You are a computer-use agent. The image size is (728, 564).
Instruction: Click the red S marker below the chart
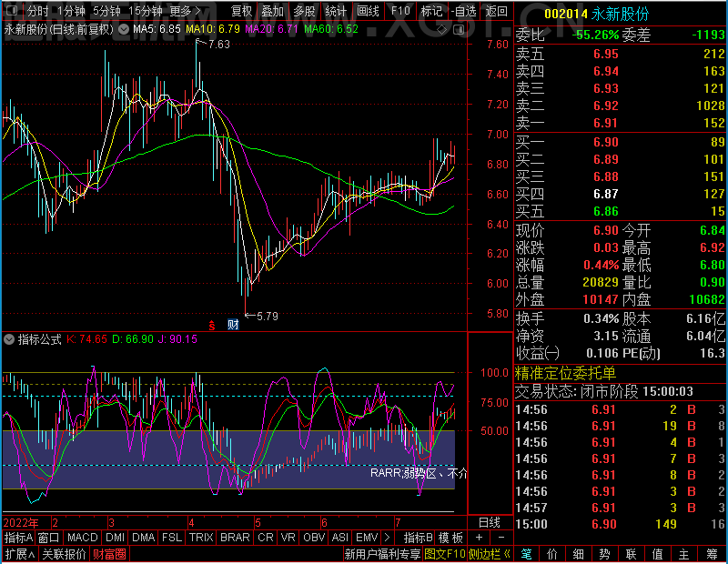tap(212, 326)
